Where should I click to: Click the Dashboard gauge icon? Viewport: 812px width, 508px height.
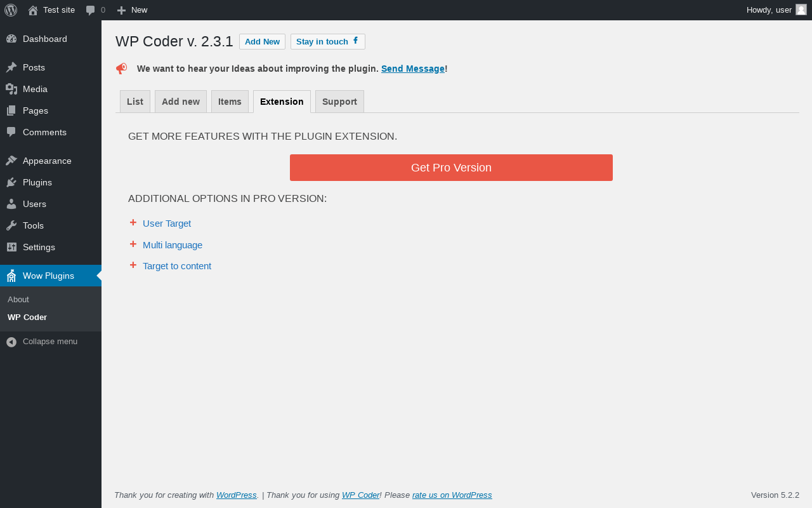coord(11,39)
